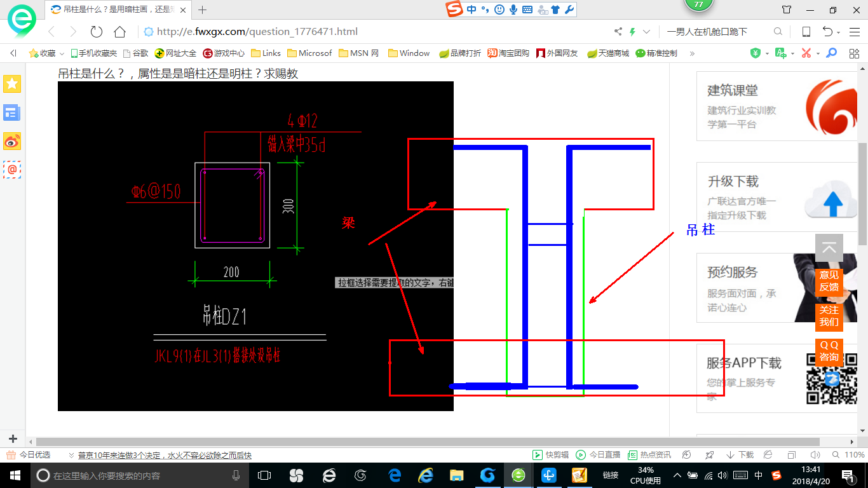This screenshot has height=488, width=868.
Task: Open the 预约服务 card
Action: click(x=776, y=288)
